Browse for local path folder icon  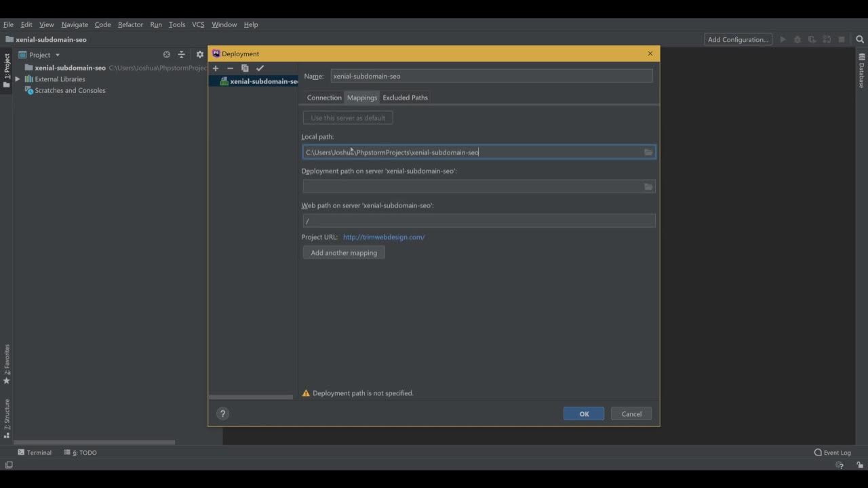coord(648,152)
